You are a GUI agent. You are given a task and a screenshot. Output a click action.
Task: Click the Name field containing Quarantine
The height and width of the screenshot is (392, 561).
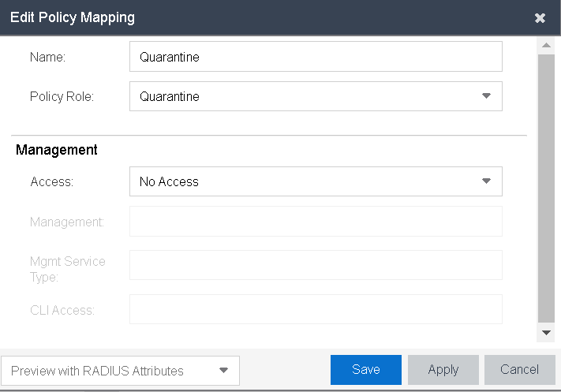[316, 57]
